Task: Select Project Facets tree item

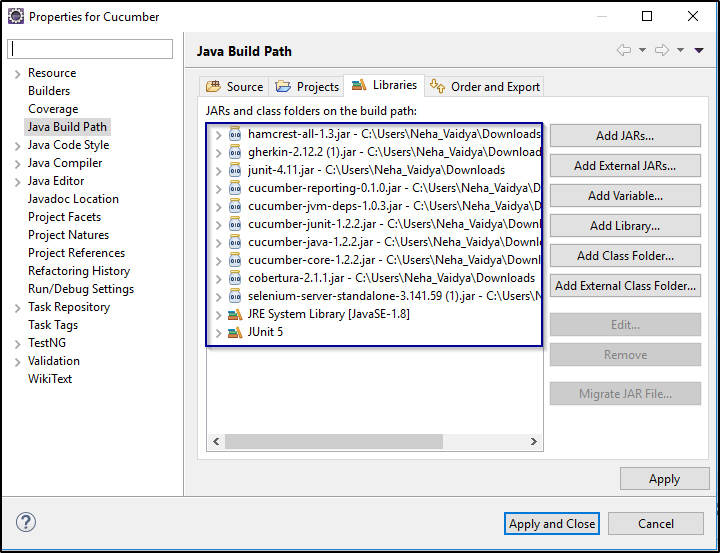Action: (x=64, y=217)
